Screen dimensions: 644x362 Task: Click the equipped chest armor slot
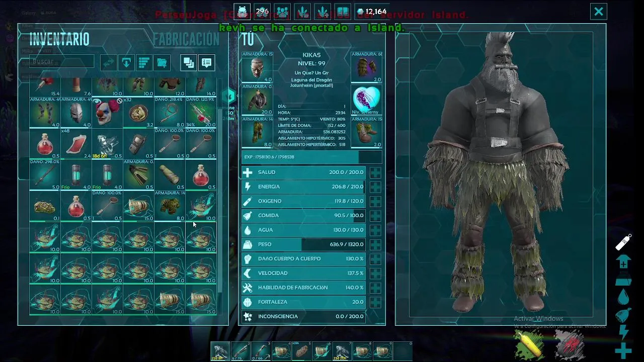257,100
